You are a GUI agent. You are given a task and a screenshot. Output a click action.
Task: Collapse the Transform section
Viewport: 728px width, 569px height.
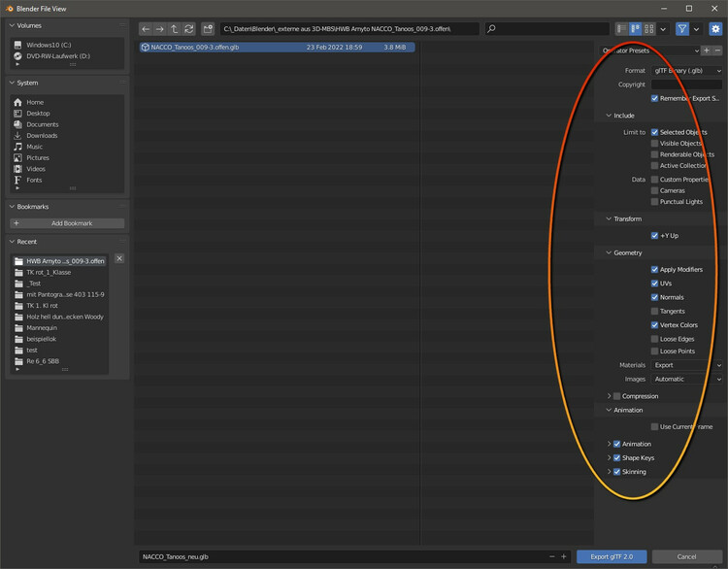point(609,218)
